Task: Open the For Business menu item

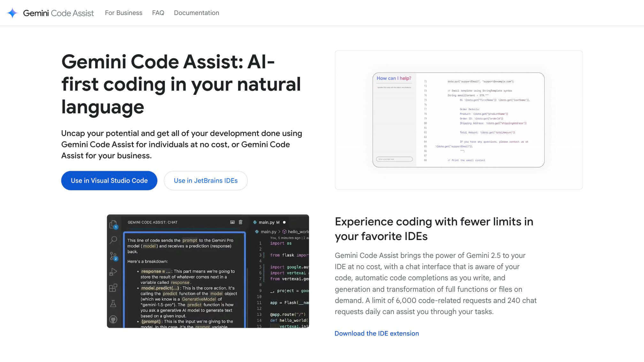Action: pyautogui.click(x=124, y=13)
